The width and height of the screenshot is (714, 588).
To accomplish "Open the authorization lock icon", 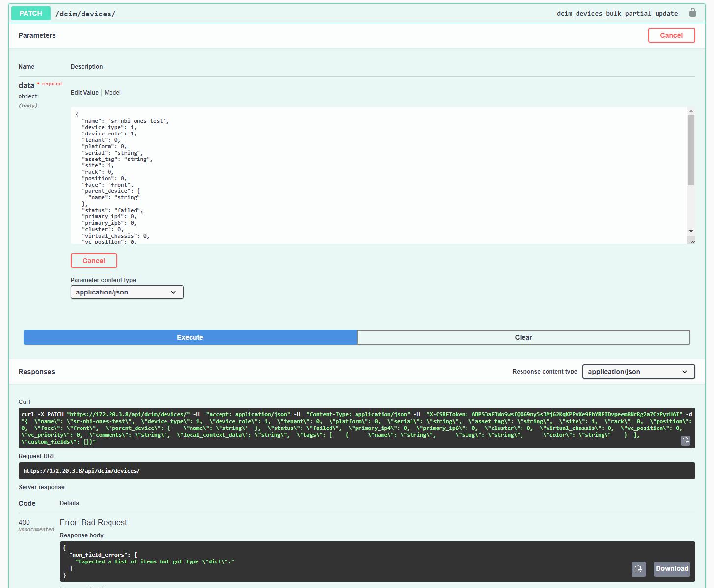I will (693, 13).
